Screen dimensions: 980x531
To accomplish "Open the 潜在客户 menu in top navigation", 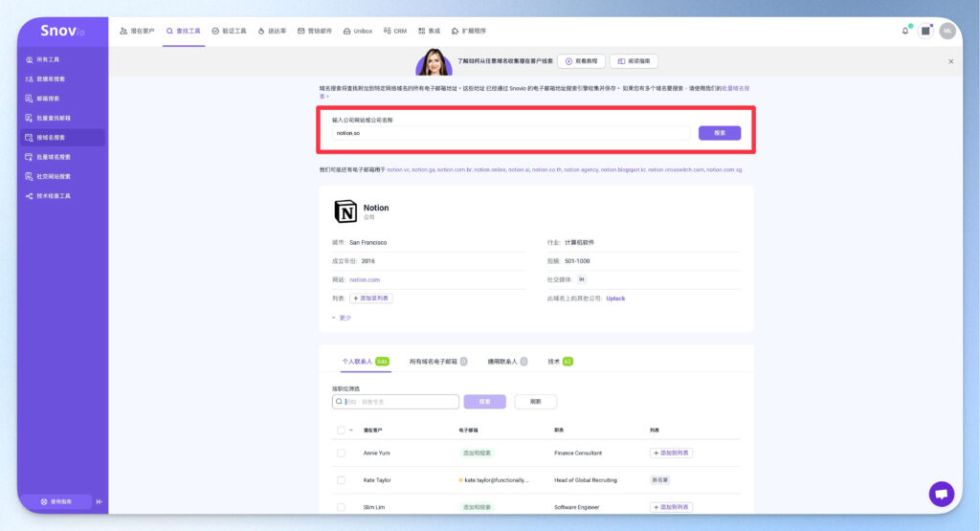I will click(137, 31).
